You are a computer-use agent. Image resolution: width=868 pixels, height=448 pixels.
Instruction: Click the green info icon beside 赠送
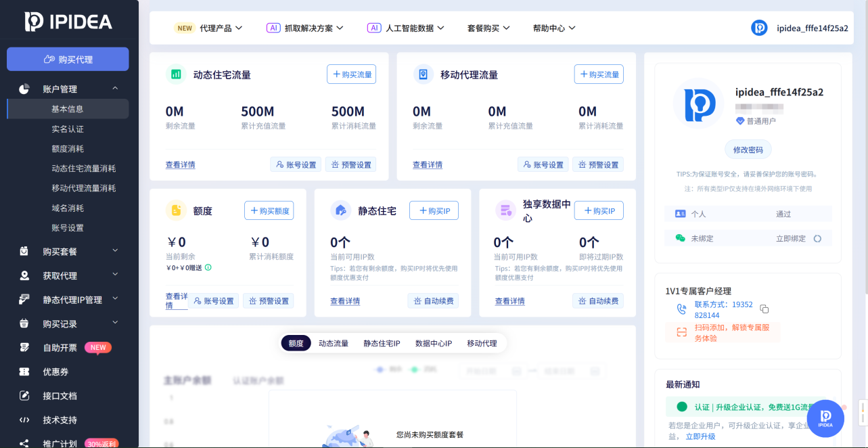[x=208, y=267]
